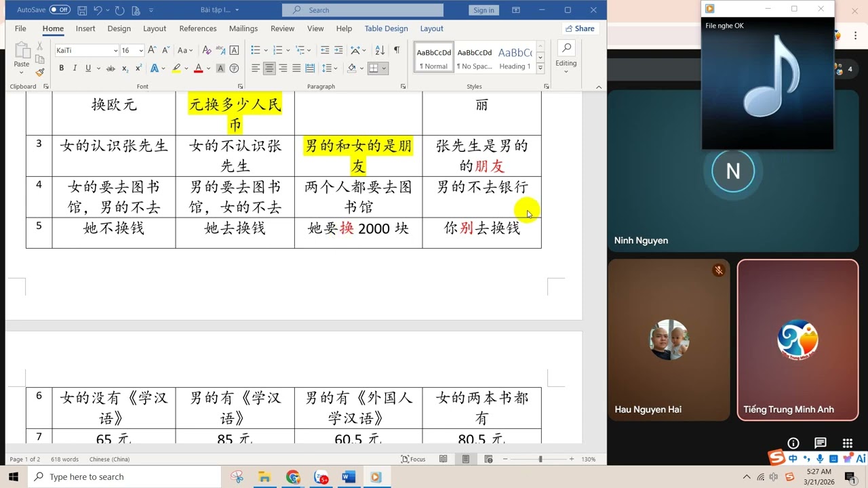Increase the font size

point(152,50)
